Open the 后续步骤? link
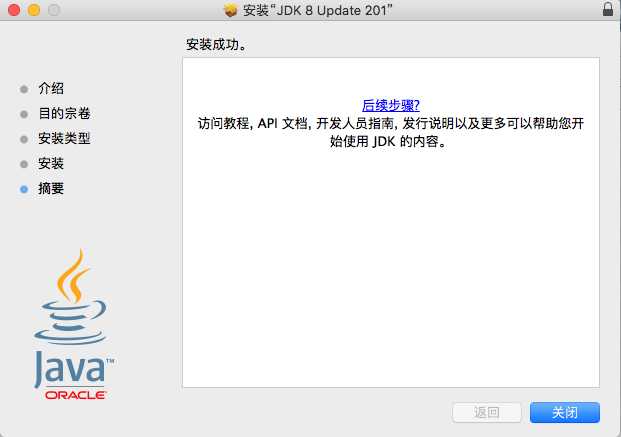 [391, 105]
